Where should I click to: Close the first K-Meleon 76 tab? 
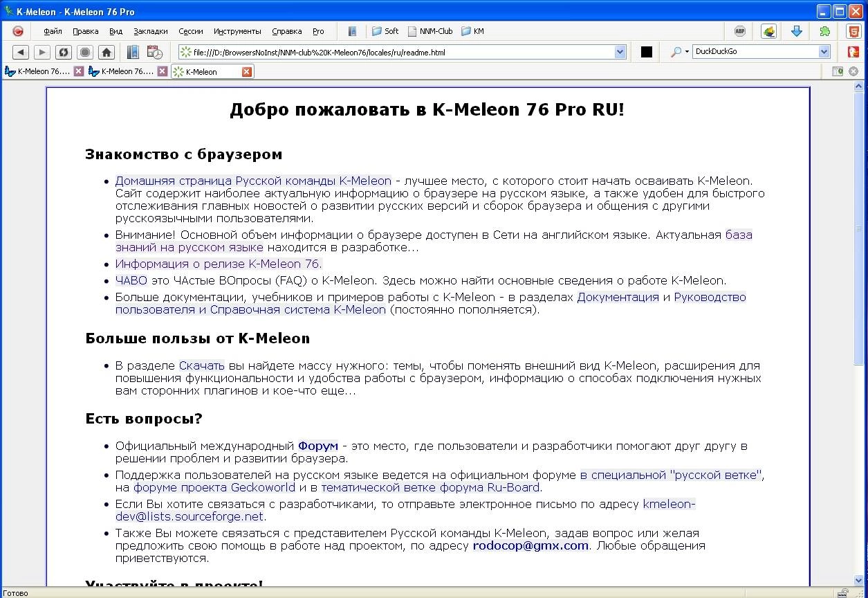pos(78,71)
